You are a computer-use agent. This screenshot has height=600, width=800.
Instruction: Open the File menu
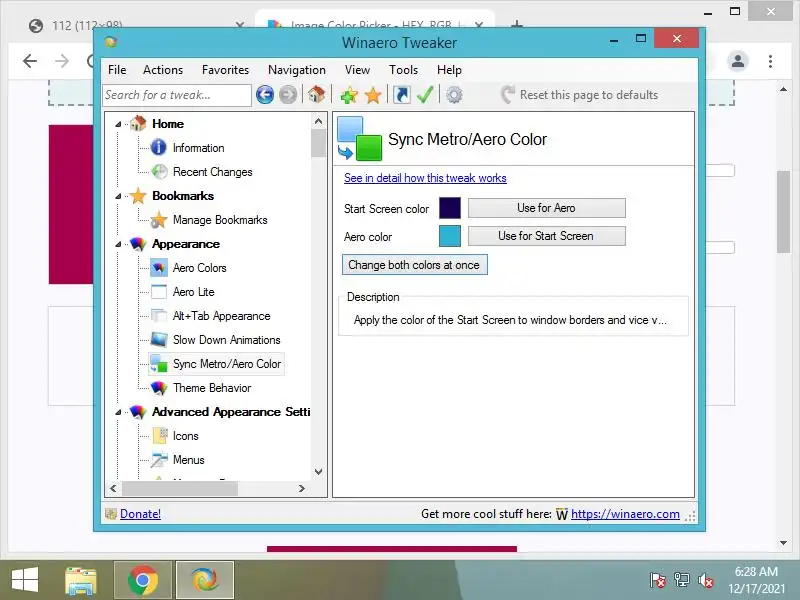117,70
